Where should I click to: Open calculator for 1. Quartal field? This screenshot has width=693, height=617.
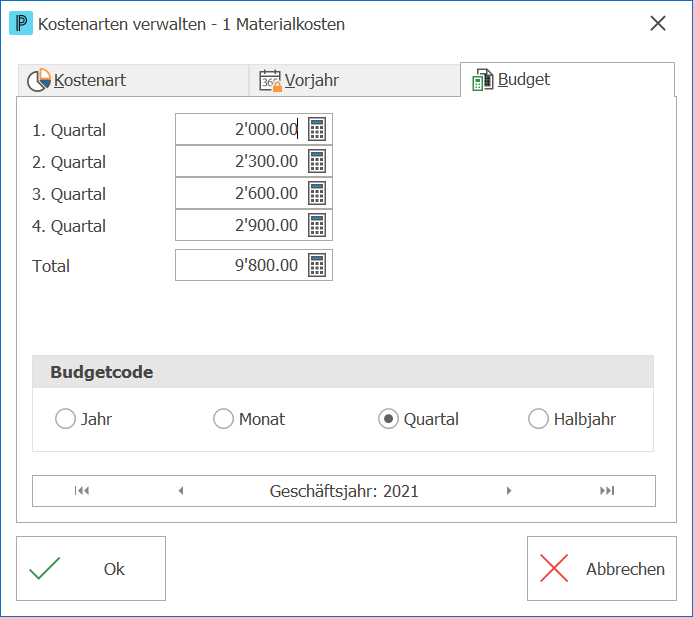[317, 129]
